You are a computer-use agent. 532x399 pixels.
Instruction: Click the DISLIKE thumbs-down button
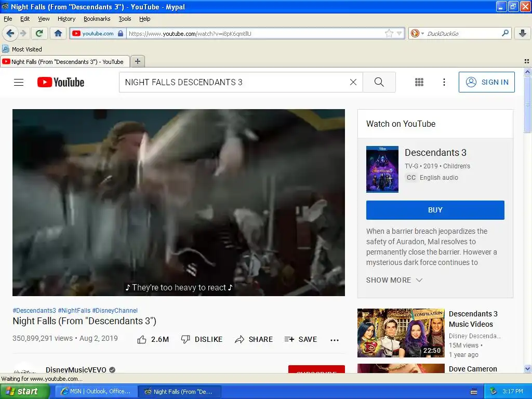pos(202,339)
